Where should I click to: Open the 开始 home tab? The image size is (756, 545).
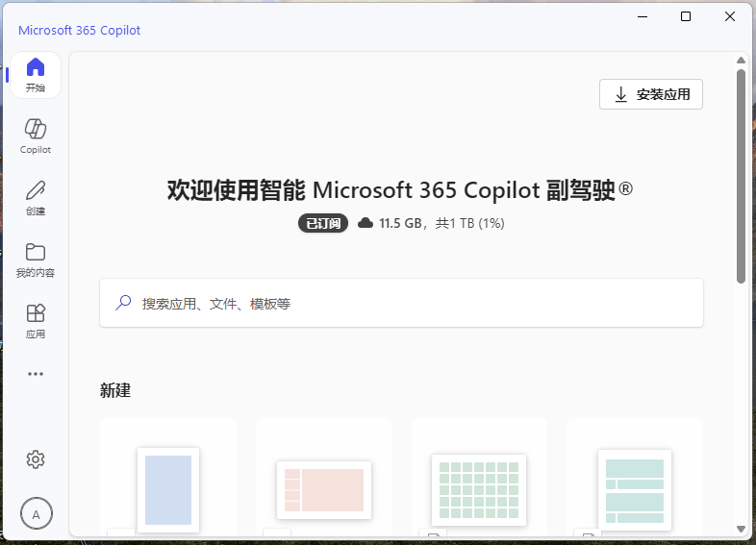coord(36,75)
